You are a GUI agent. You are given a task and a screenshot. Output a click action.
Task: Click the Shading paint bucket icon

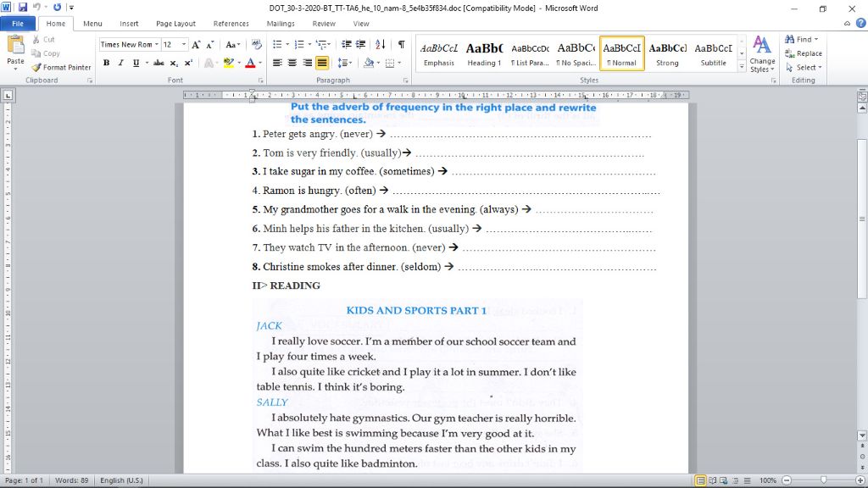click(369, 63)
